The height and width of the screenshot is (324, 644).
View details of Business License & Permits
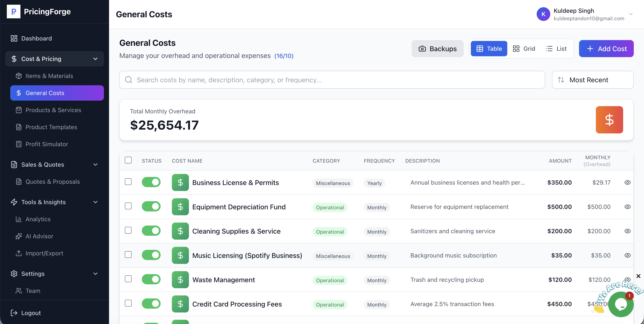(627, 183)
